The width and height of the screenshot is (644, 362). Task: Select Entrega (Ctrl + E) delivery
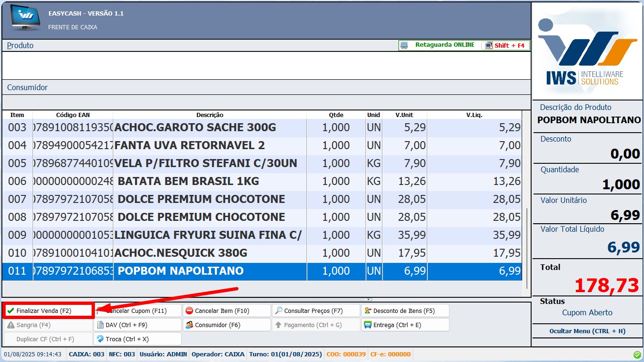tap(405, 325)
